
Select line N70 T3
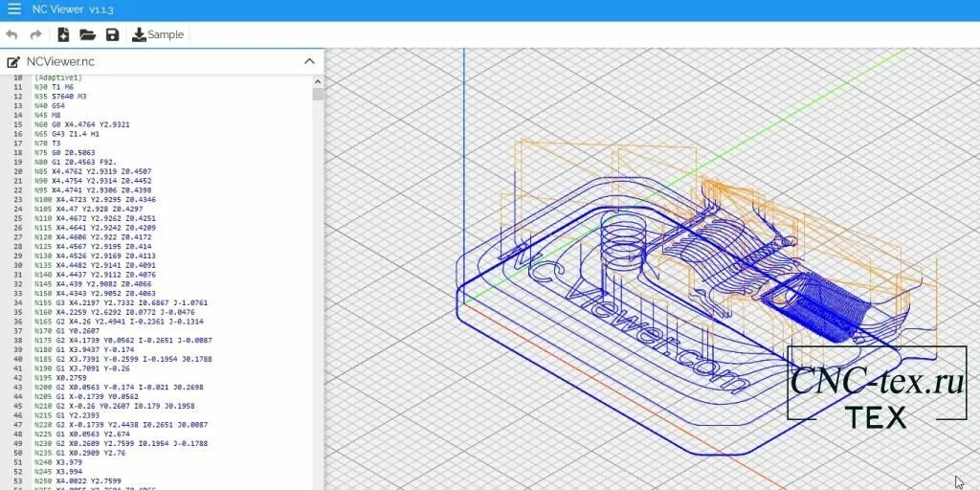point(48,144)
